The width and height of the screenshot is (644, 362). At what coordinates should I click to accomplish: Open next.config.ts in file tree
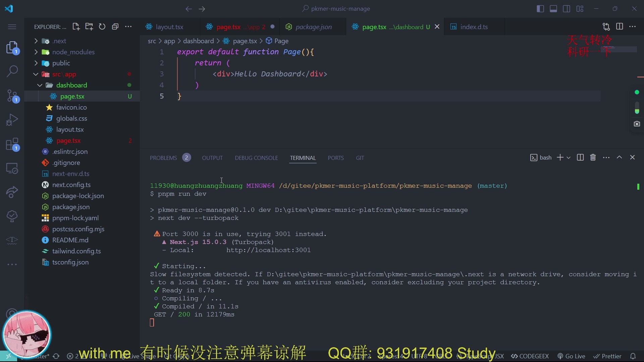click(71, 185)
